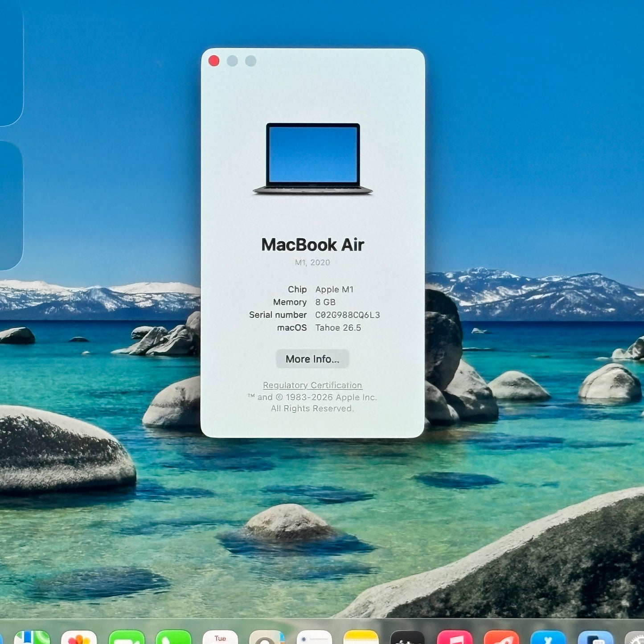Click the Chip label
Image resolution: width=644 pixels, height=644 pixels.
(297, 289)
